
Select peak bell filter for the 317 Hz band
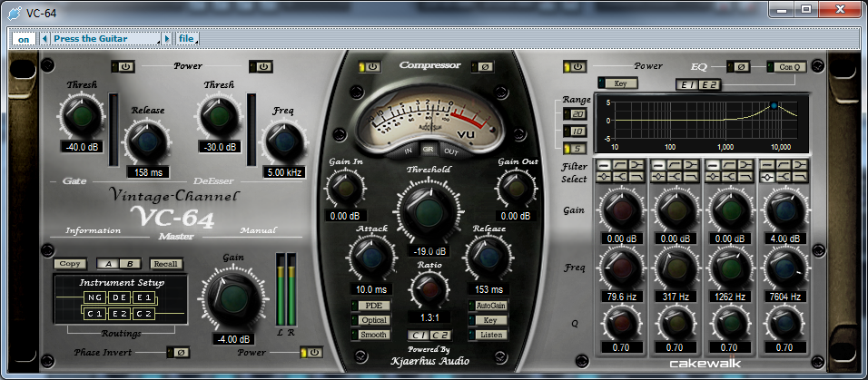click(x=659, y=177)
